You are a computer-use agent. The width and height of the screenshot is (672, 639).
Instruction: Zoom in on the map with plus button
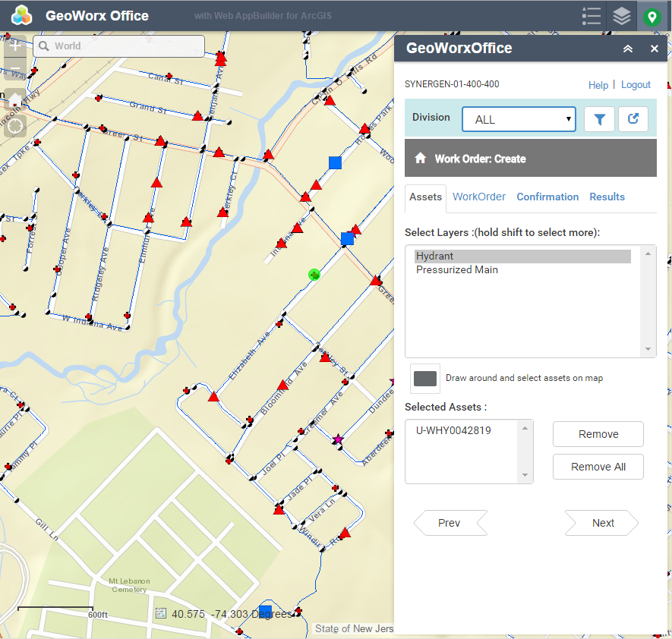pos(15,46)
